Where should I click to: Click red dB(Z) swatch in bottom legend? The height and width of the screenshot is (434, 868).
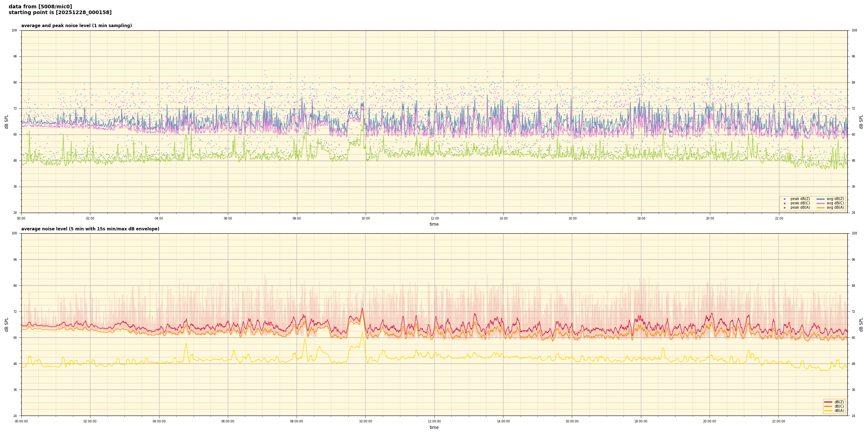[x=828, y=402]
